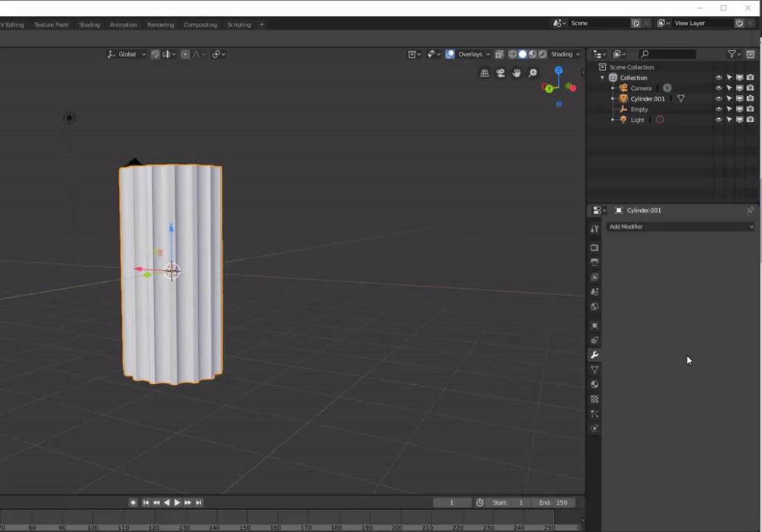Open the Modifiers properties tab (wrench icon)
The width and height of the screenshot is (762, 532).
595,355
